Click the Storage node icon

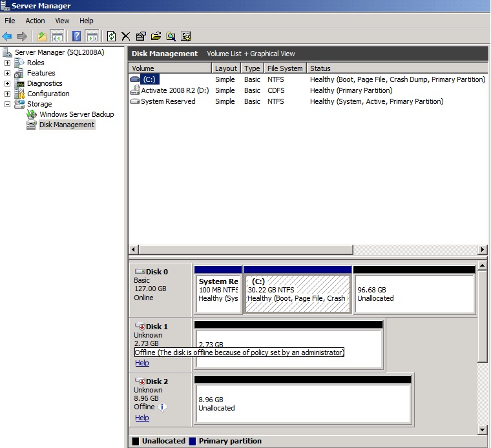19,104
